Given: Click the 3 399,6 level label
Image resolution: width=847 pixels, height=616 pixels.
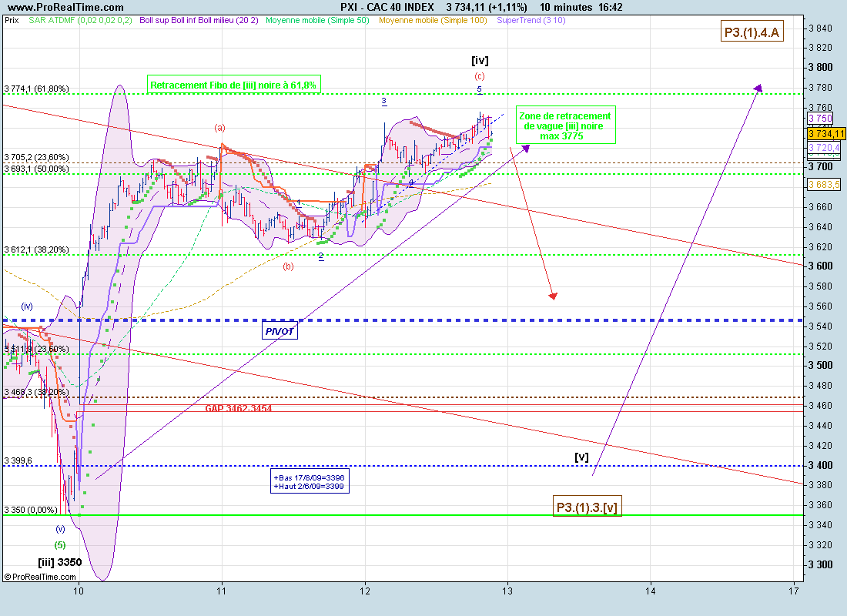Looking at the screenshot, I should (x=18, y=461).
